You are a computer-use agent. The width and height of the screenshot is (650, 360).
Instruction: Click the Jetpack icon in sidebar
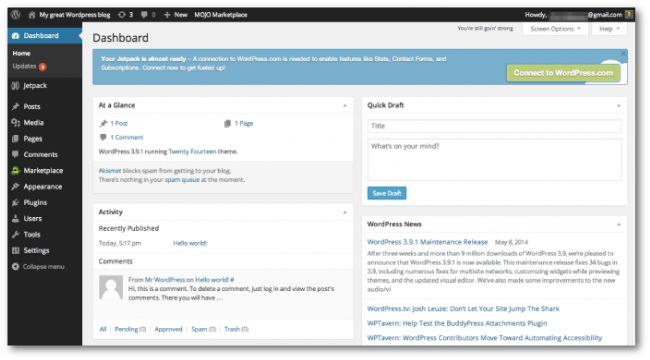point(15,86)
